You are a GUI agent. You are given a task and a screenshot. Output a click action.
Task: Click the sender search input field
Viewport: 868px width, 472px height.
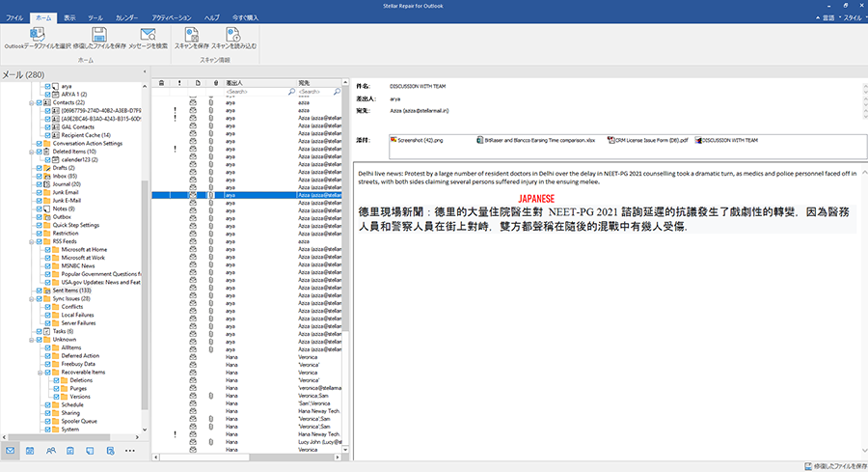[256, 92]
